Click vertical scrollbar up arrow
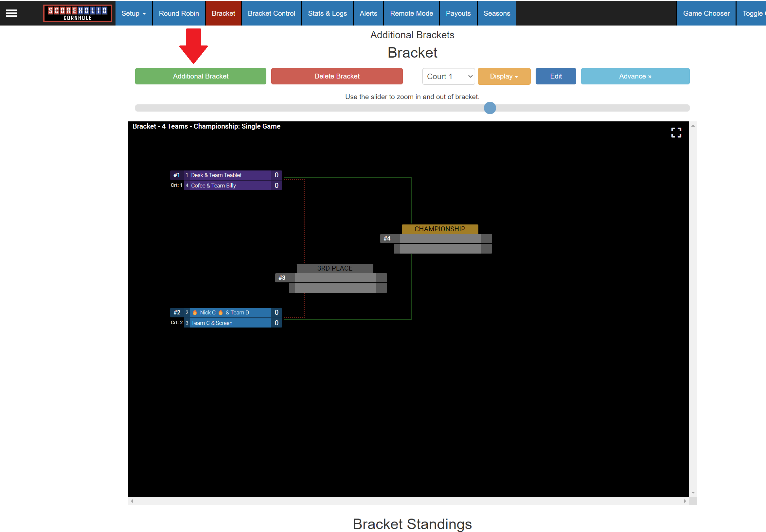The height and width of the screenshot is (532, 766). (693, 126)
